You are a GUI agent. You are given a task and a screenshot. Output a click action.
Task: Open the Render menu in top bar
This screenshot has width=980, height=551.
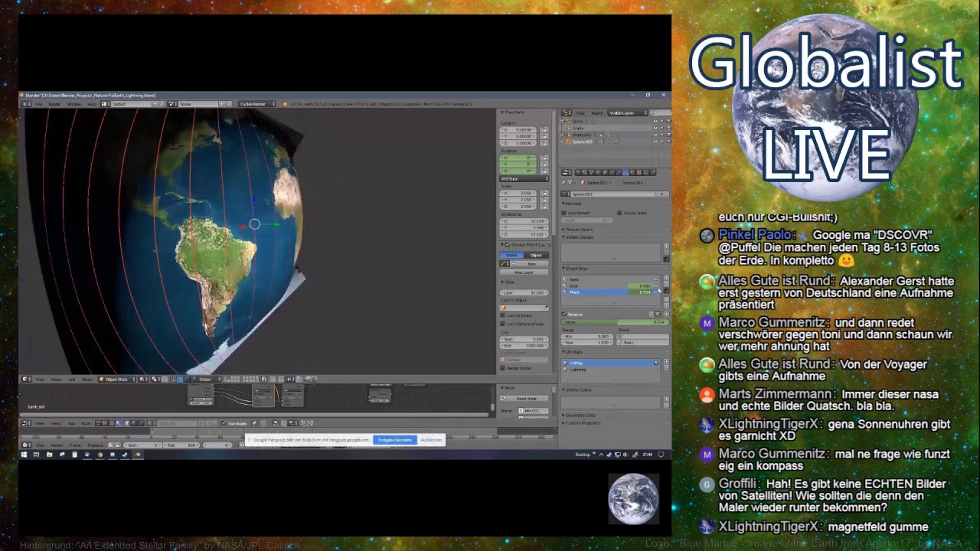(54, 104)
